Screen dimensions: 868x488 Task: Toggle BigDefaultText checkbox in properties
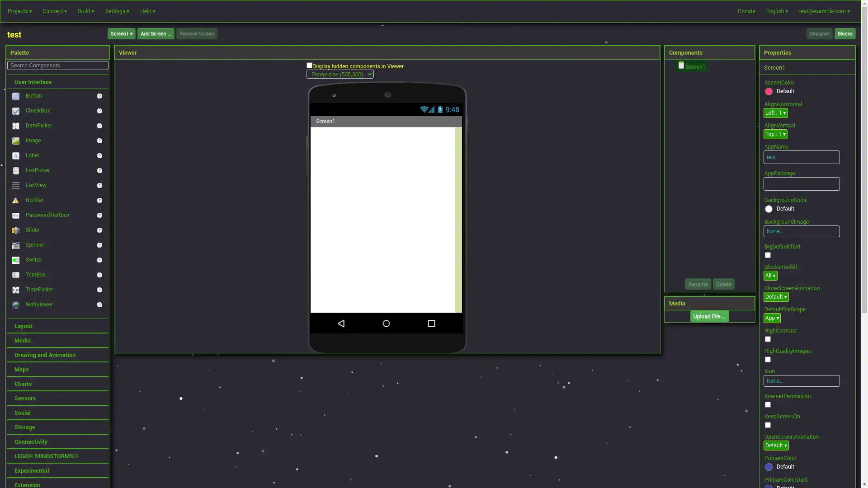tap(768, 255)
